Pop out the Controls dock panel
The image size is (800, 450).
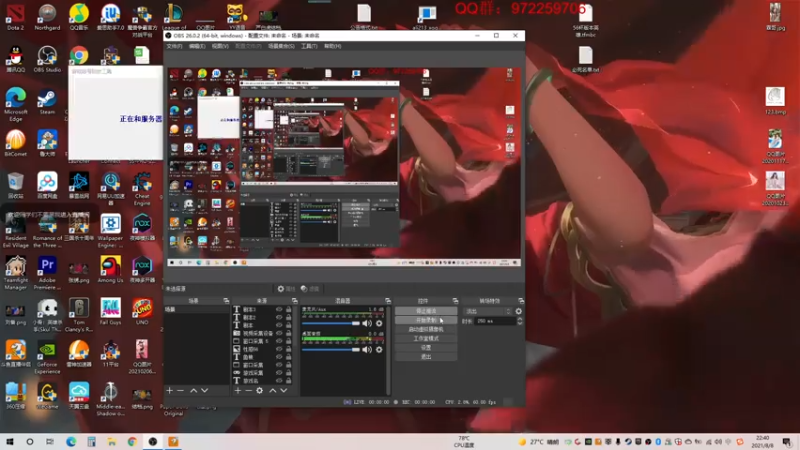pos(455,301)
